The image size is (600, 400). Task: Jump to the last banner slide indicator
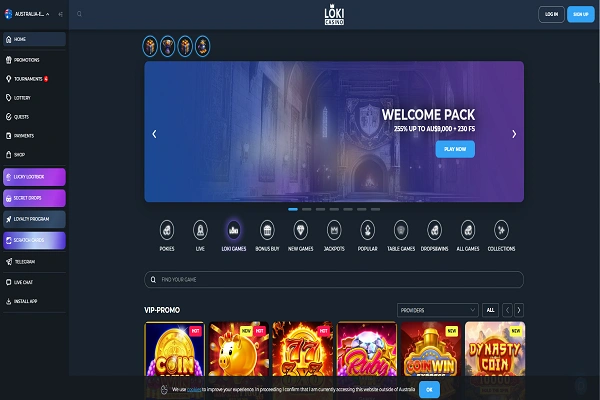click(375, 209)
